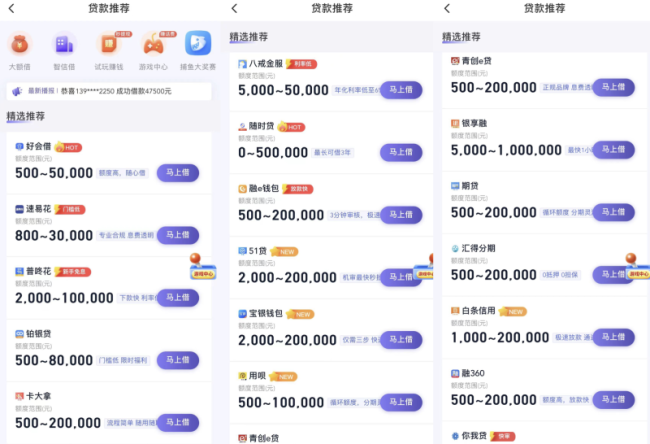The width and height of the screenshot is (650, 444).
Task: Tap the 0抵押 0担保 tag
Action: tap(560, 275)
